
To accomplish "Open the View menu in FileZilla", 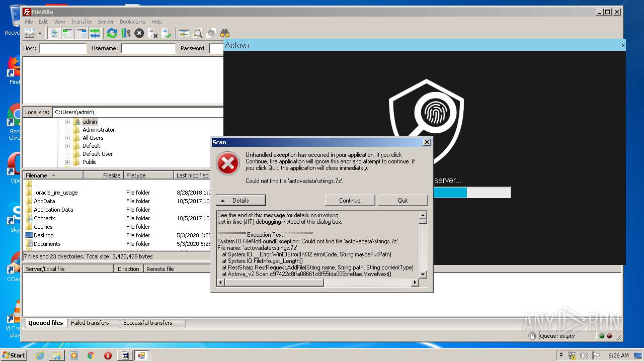I will pos(59,22).
